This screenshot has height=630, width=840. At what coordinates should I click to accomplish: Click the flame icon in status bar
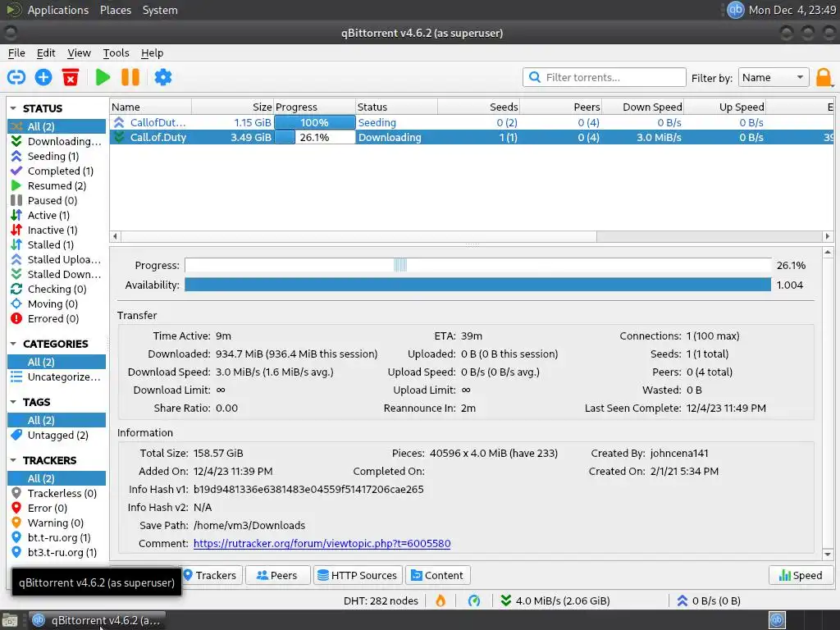coord(441,600)
